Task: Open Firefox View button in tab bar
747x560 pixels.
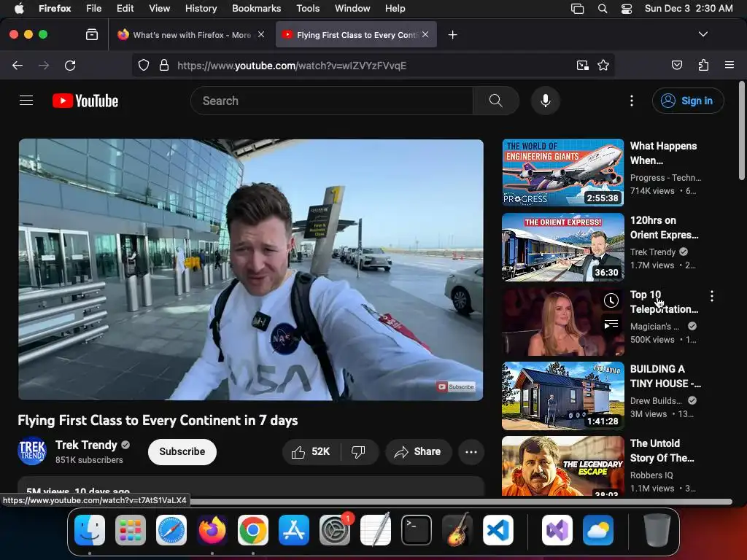Action: pos(92,34)
